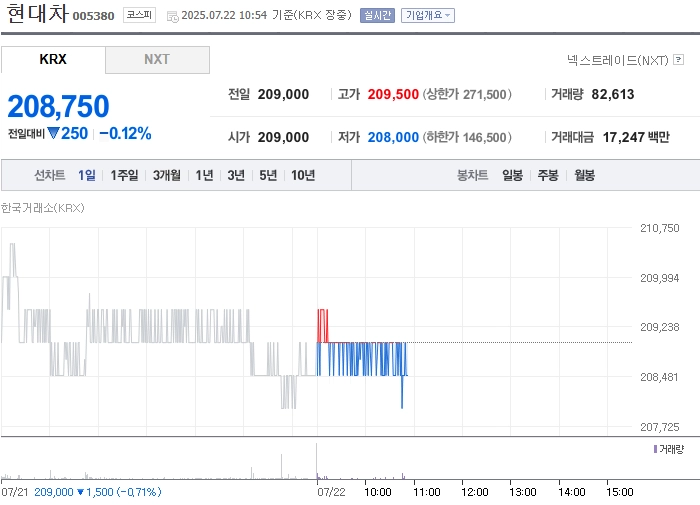
Task: Click the current price 208,750
Action: 58,106
